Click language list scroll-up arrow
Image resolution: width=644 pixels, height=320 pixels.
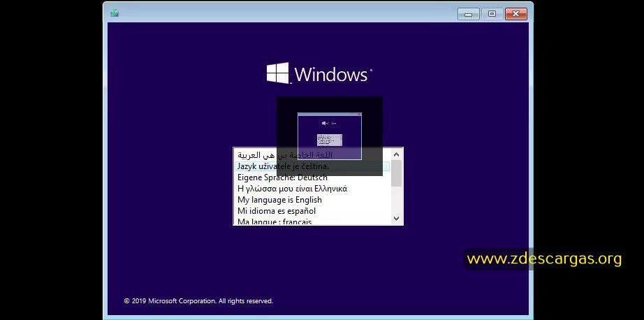(x=396, y=154)
